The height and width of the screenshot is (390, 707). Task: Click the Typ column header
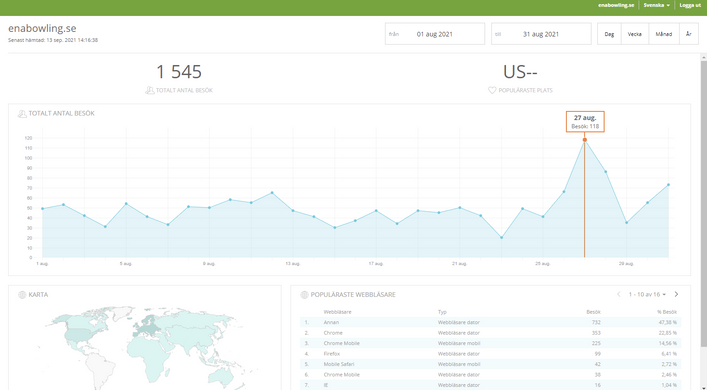pyautogui.click(x=442, y=312)
